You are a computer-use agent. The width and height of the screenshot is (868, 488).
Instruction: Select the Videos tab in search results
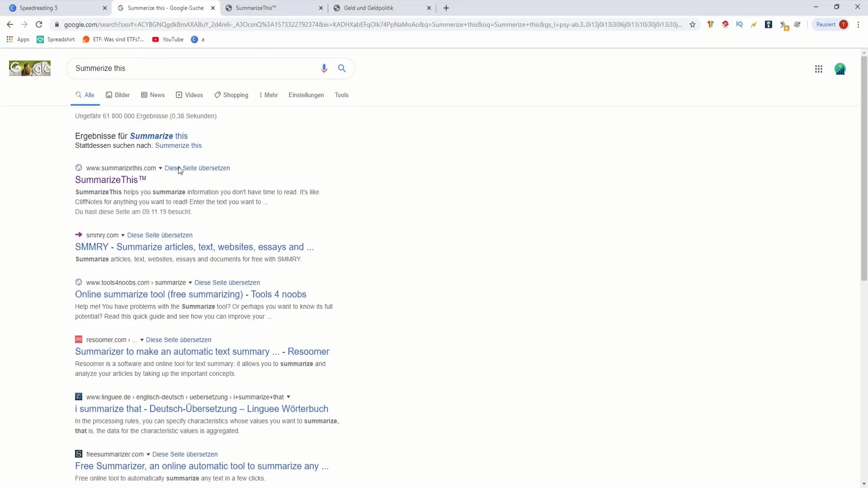coord(194,95)
